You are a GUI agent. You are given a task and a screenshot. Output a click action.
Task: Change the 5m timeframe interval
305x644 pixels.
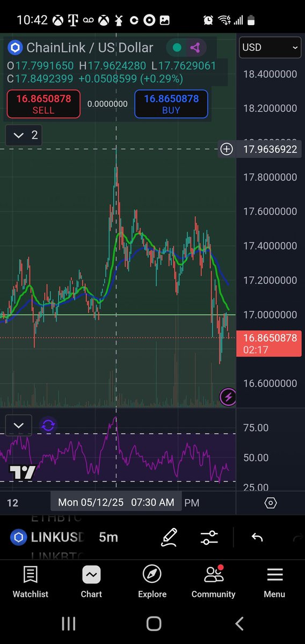tap(108, 537)
